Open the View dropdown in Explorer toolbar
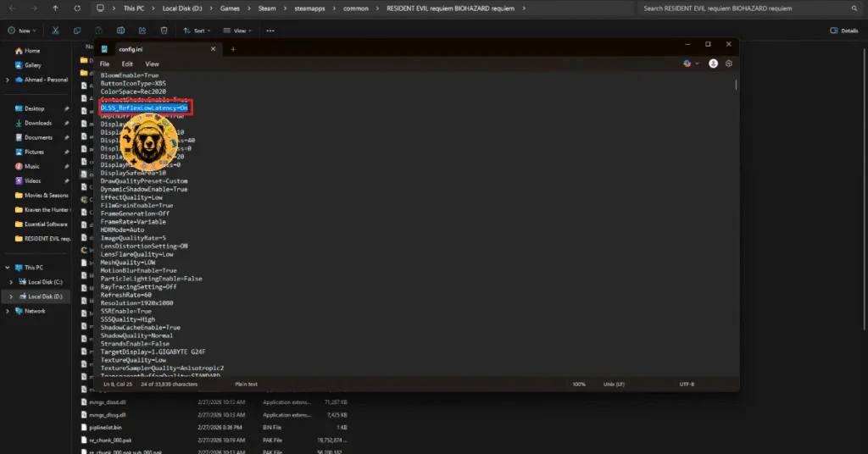The width and height of the screenshot is (868, 454). click(x=238, y=30)
